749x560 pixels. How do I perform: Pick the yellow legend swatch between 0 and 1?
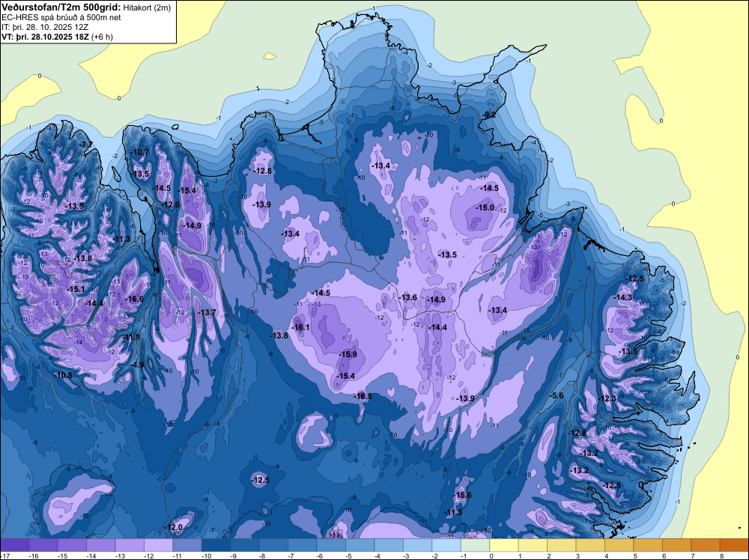pyautogui.click(x=504, y=545)
